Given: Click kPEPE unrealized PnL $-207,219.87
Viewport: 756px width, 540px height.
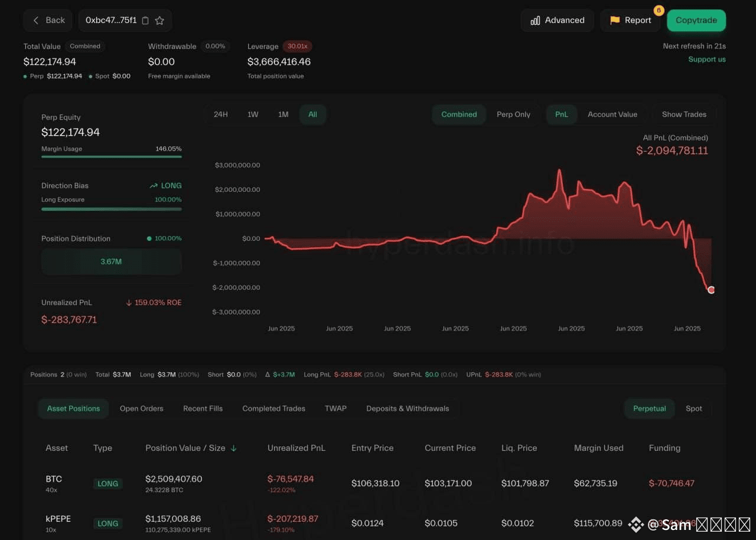Looking at the screenshot, I should (293, 519).
